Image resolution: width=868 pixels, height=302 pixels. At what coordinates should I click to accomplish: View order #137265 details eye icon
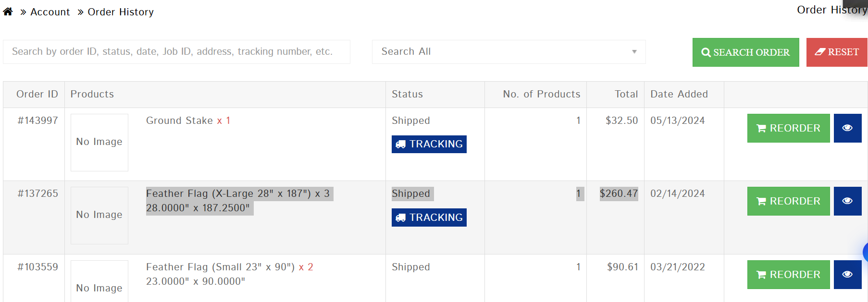[847, 201]
